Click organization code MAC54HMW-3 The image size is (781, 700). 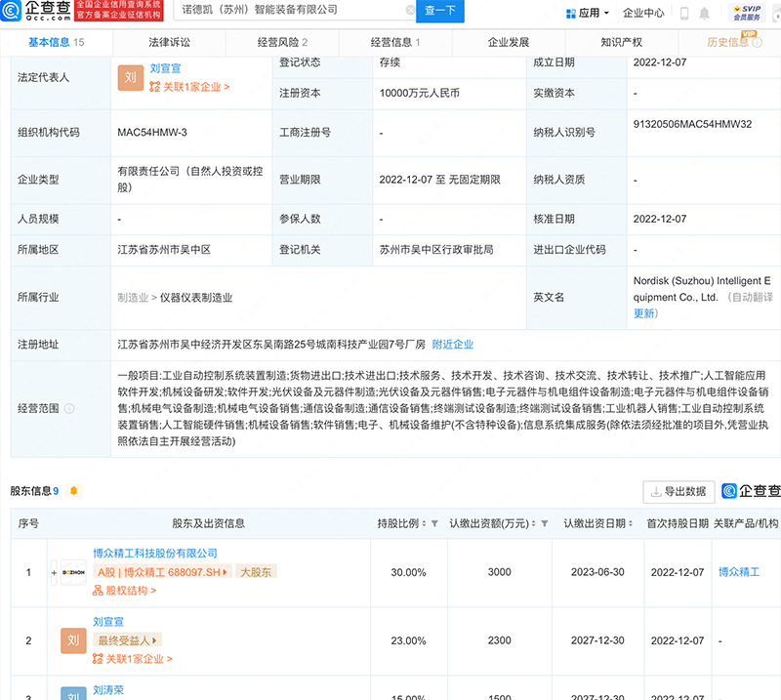152,132
